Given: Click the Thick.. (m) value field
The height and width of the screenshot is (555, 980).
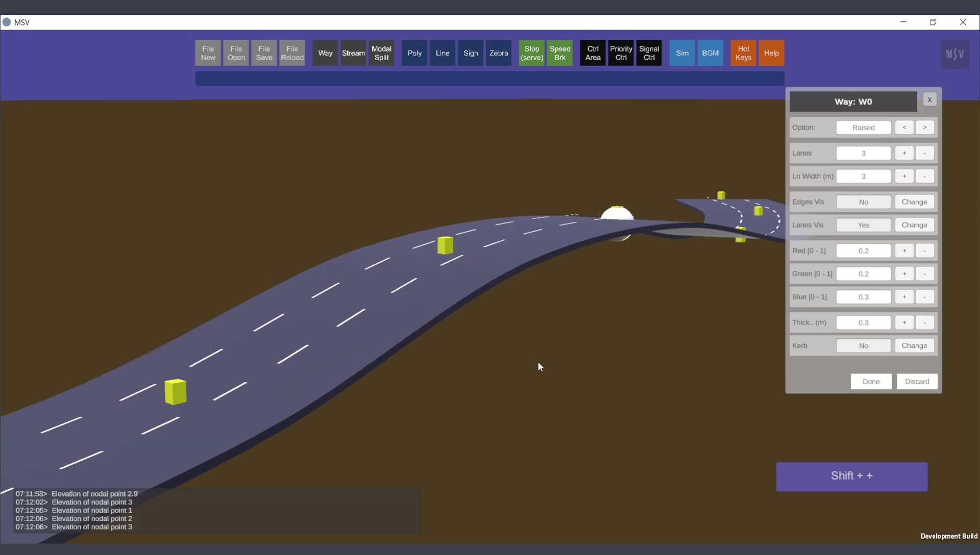Looking at the screenshot, I should (x=863, y=322).
